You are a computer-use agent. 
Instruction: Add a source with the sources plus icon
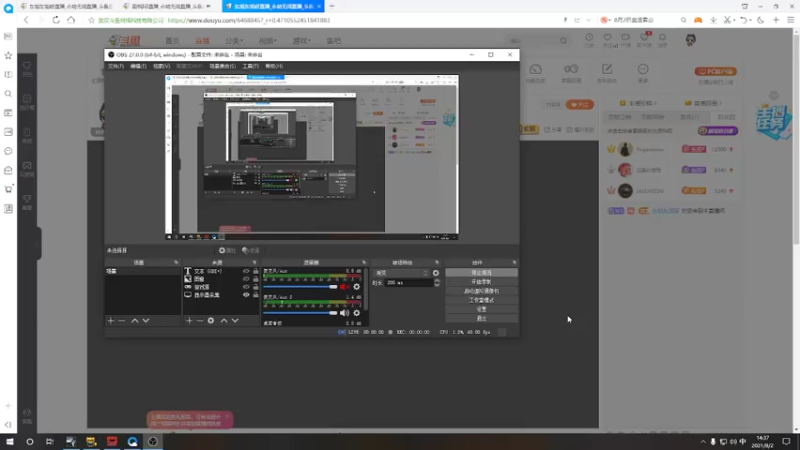(189, 320)
